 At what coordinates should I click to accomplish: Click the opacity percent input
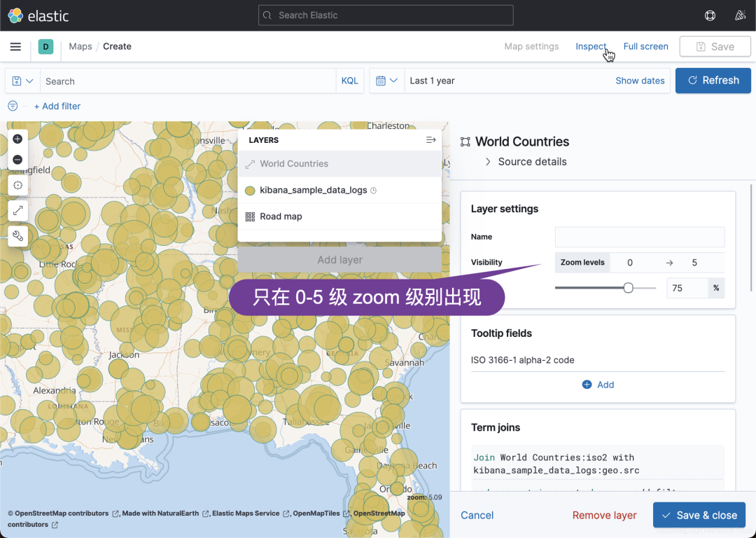tap(687, 288)
